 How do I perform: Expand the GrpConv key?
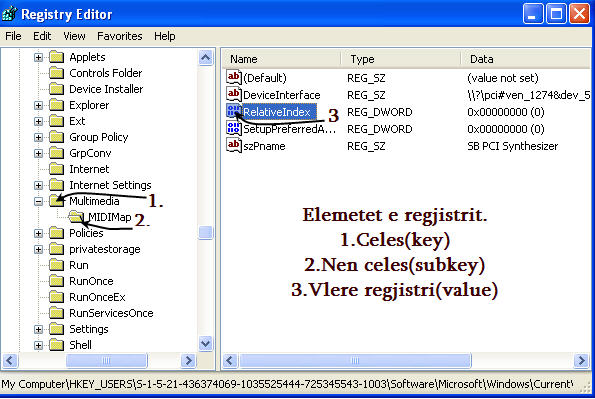click(38, 153)
